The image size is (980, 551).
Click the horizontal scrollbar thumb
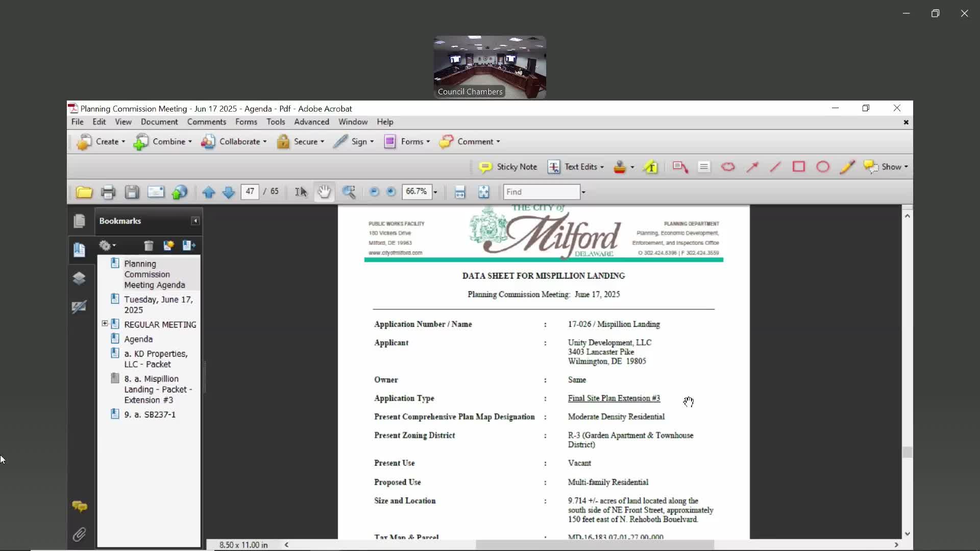[x=594, y=545]
